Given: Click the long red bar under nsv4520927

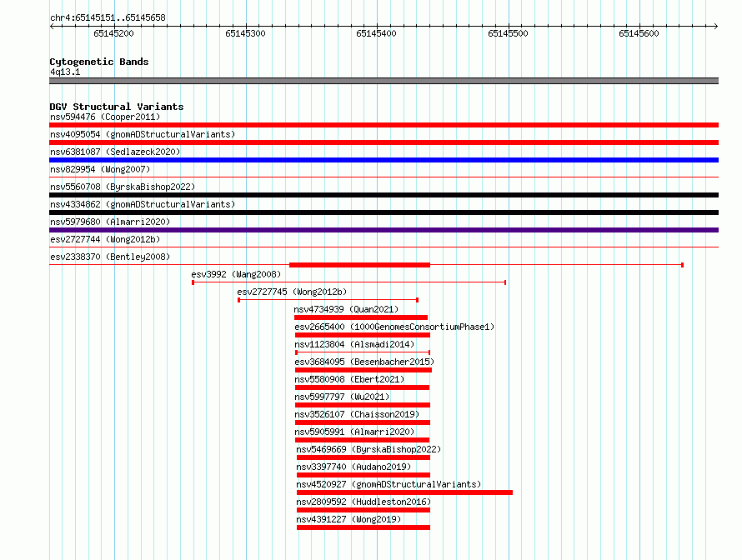Looking at the screenshot, I should 404,492.
